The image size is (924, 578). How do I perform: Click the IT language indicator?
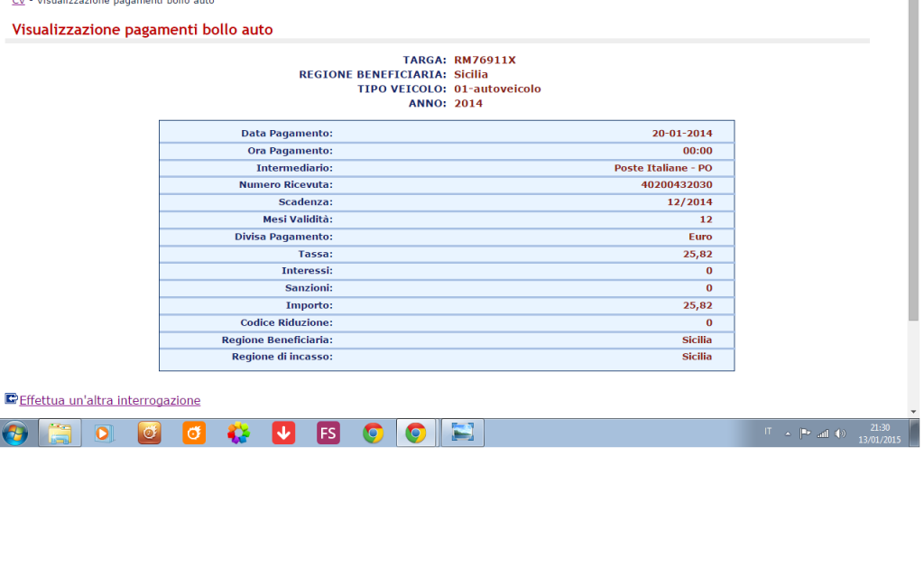click(768, 432)
